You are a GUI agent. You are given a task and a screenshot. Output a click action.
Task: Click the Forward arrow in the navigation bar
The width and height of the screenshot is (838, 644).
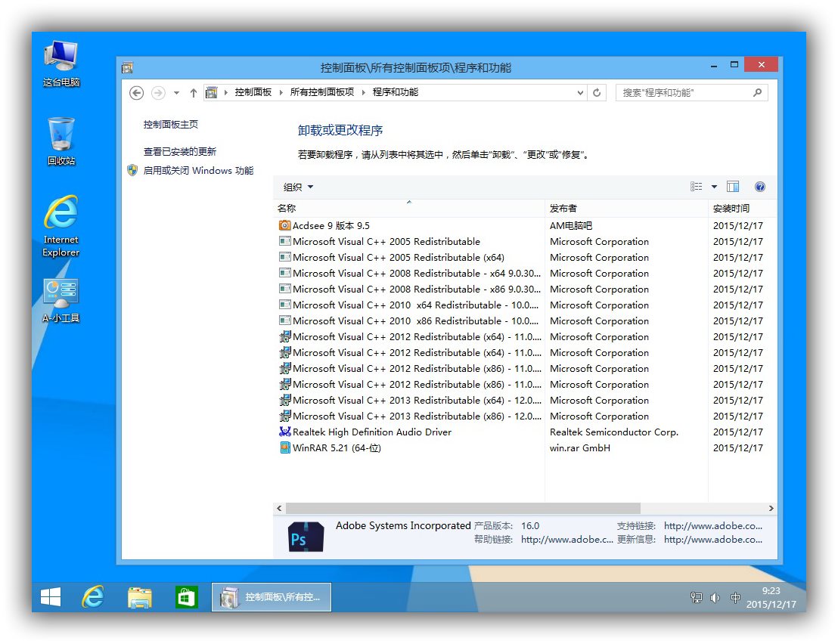pos(158,93)
